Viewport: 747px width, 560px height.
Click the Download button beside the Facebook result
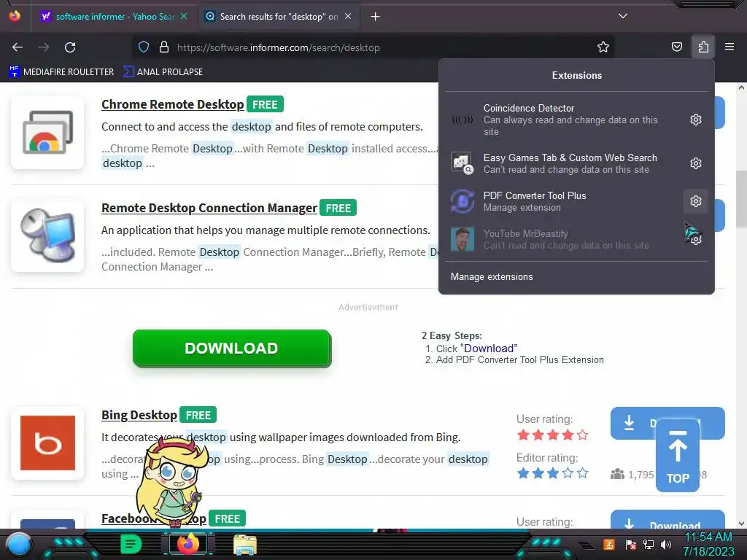(x=667, y=520)
